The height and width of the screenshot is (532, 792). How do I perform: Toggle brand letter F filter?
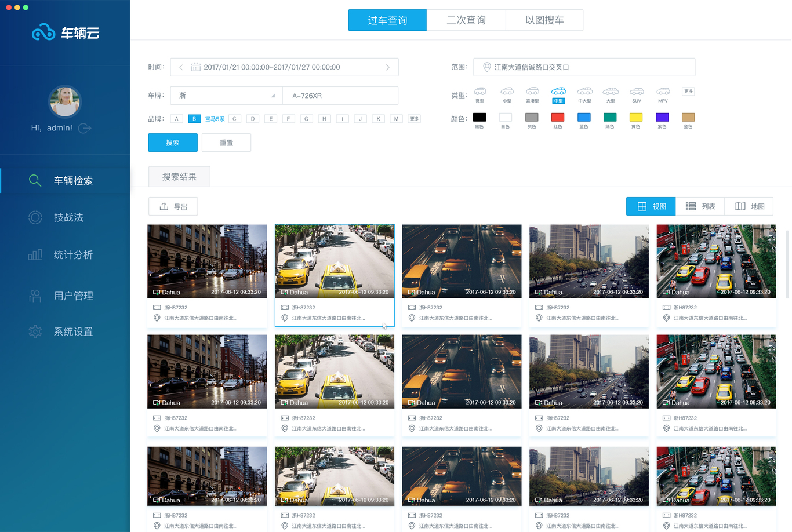[x=288, y=119]
